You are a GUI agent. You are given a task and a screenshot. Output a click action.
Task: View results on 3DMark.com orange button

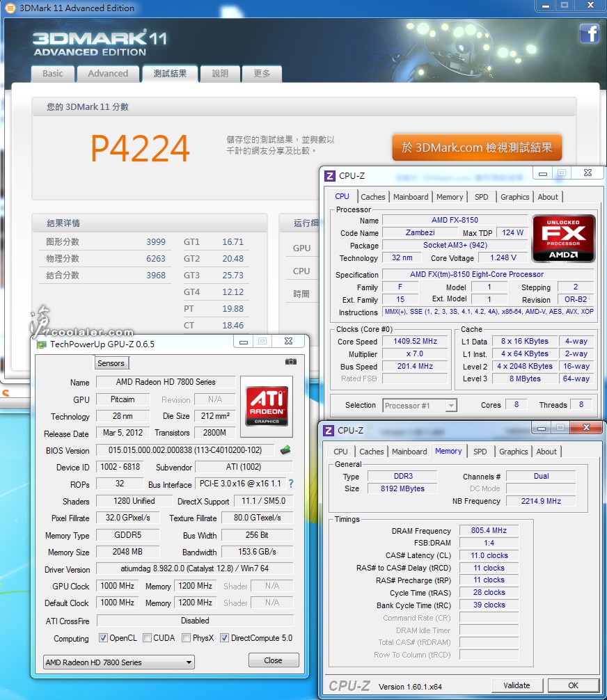coord(477,148)
